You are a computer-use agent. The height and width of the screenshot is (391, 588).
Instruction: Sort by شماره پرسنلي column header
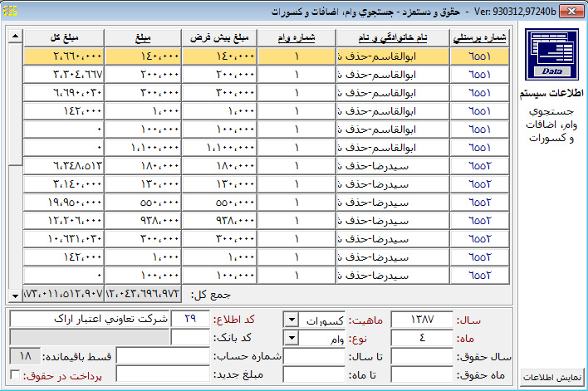click(x=479, y=38)
